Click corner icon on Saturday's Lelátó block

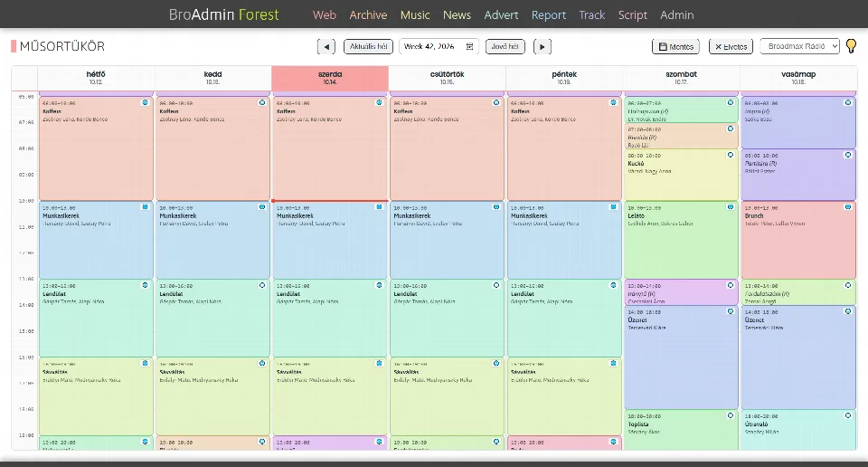pyautogui.click(x=731, y=207)
